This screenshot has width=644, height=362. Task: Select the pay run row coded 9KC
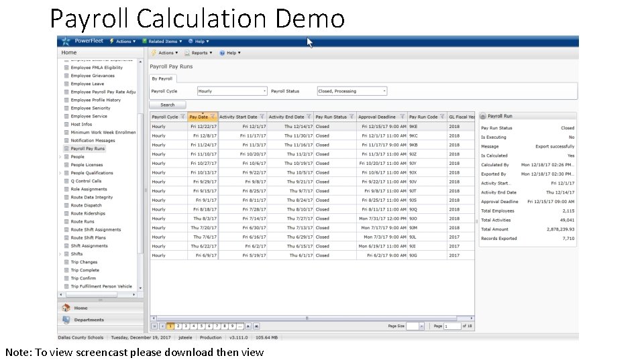pyautogui.click(x=312, y=136)
